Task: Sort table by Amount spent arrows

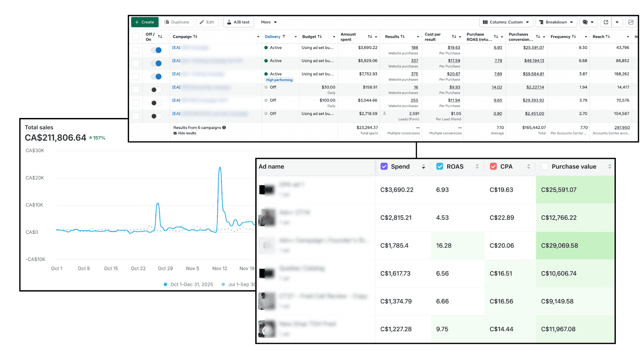Action: [x=370, y=37]
